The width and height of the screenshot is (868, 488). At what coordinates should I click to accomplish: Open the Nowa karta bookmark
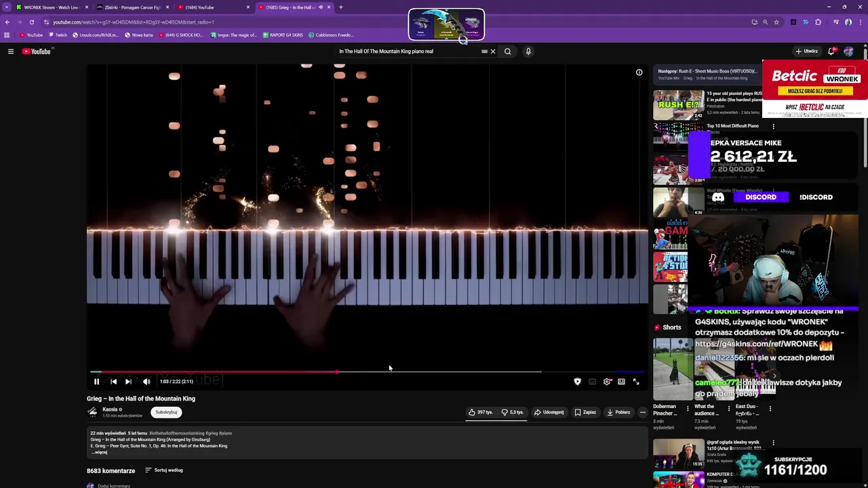pos(139,35)
